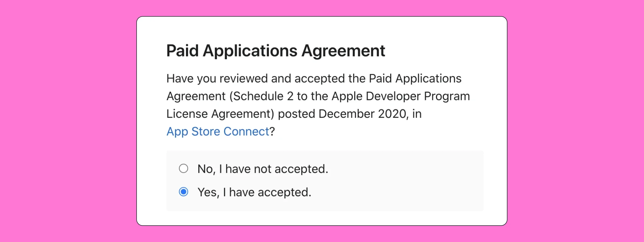Click the "Yes, I have accepted." label text
Image resolution: width=644 pixels, height=242 pixels.
pos(254,192)
